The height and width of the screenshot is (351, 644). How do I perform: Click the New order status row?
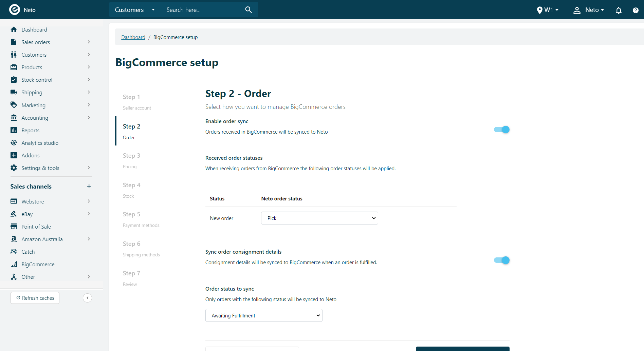click(331, 218)
